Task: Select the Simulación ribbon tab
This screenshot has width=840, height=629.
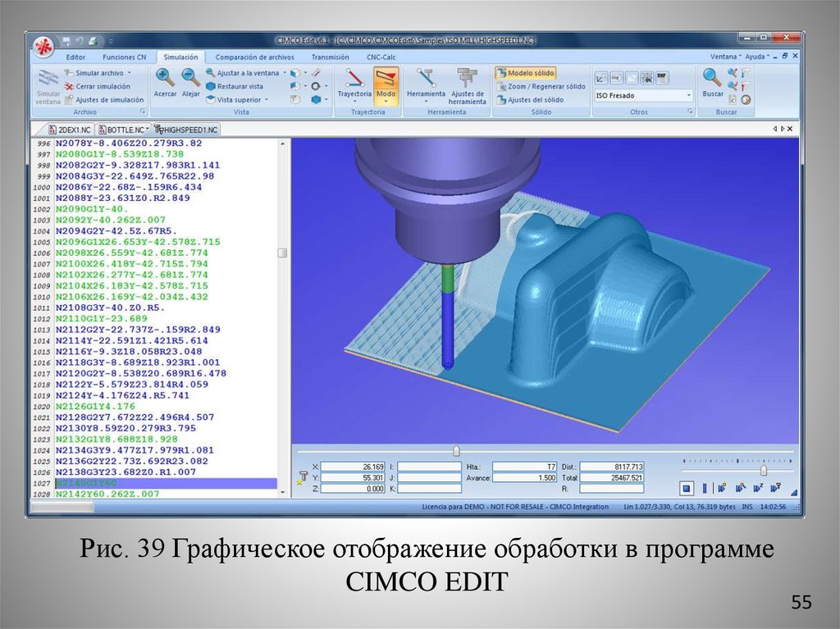Action: pos(180,57)
